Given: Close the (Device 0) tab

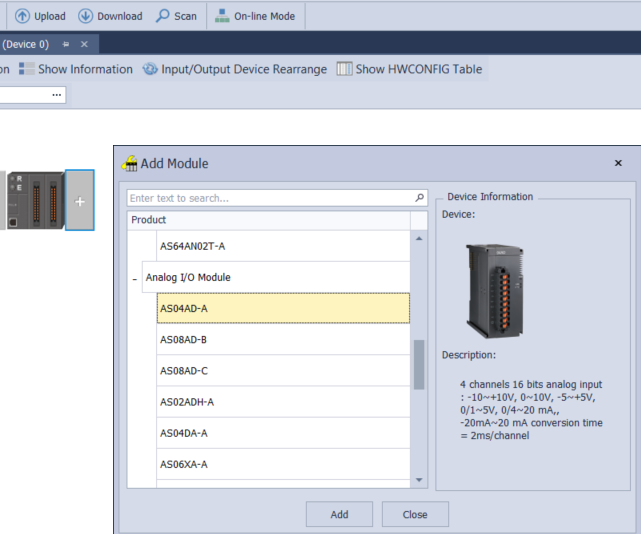Looking at the screenshot, I should point(84,44).
